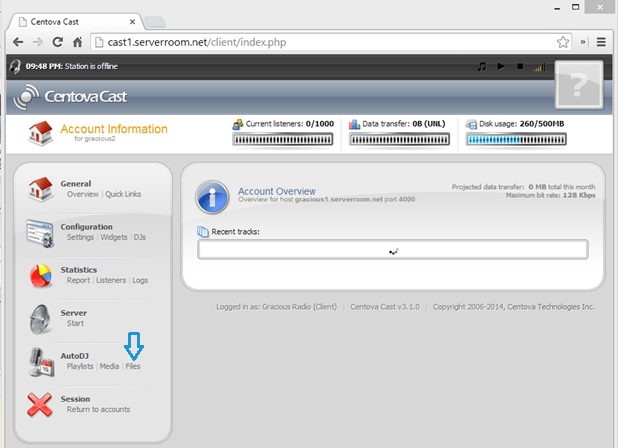Click the album art question mark thumbnail
Viewport: 619px width, 448px height.
coord(579,84)
